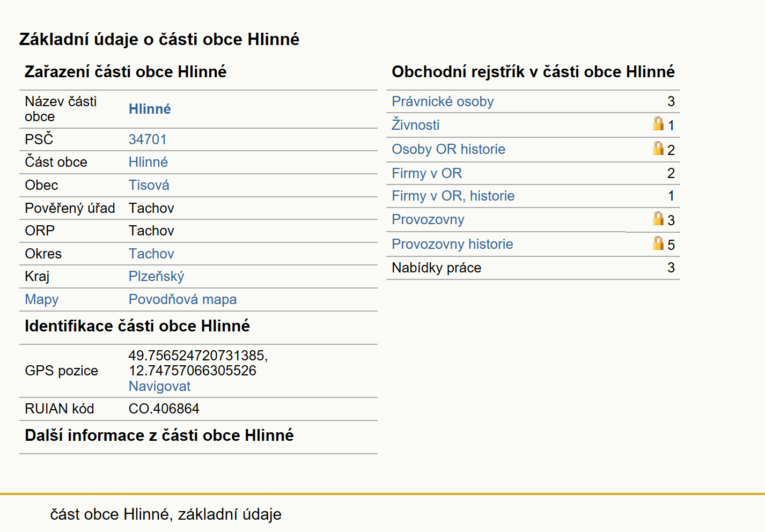Click Navigovat under GPS coordinates
This screenshot has width=765, height=532.
159,386
